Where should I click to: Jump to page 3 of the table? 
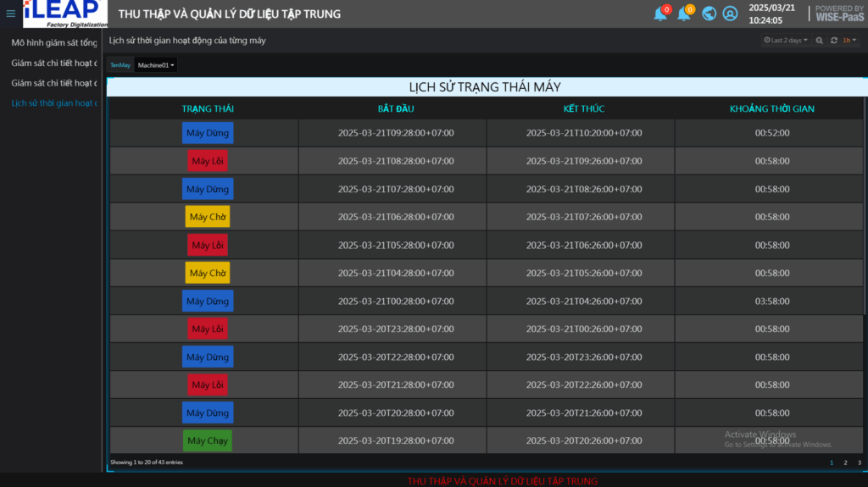click(859, 462)
